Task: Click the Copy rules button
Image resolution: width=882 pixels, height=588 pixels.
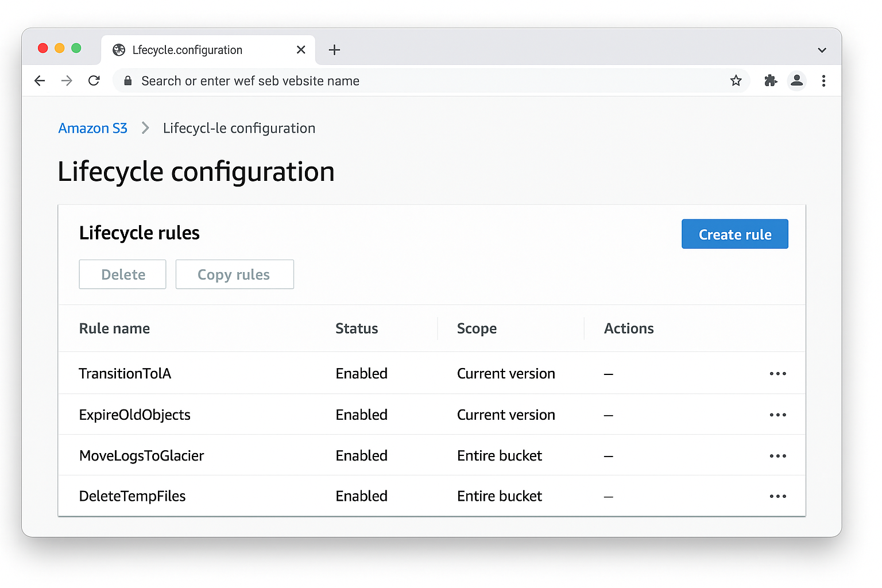Action: [x=234, y=274]
